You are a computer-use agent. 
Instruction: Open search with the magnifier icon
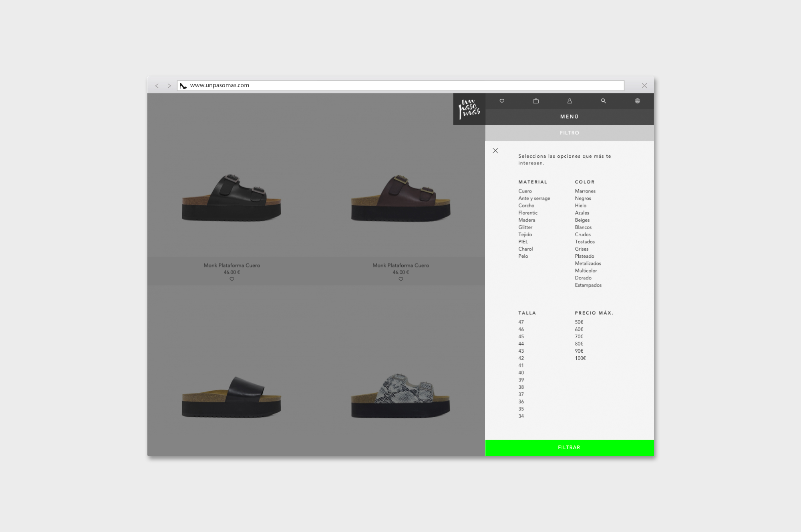604,101
